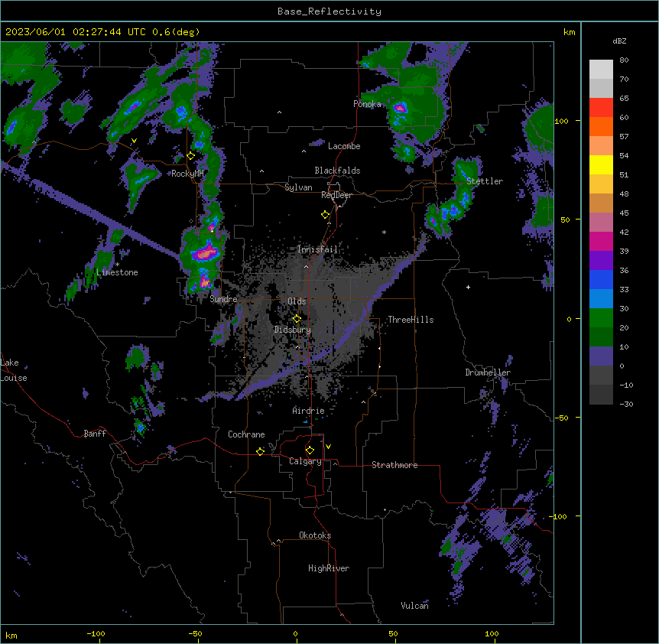This screenshot has height=644, width=659.
Task: Click the ThreeHills label
Action: [411, 320]
